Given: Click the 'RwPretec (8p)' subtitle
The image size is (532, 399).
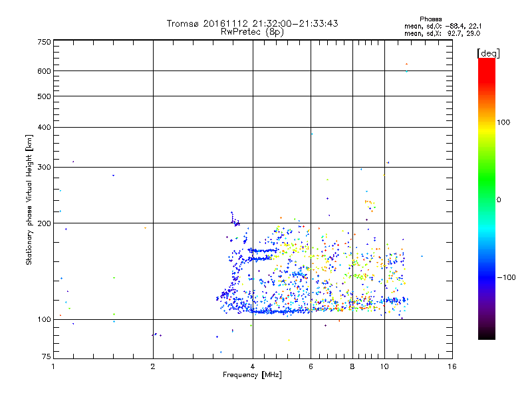Looking at the screenshot, I should click(252, 32).
